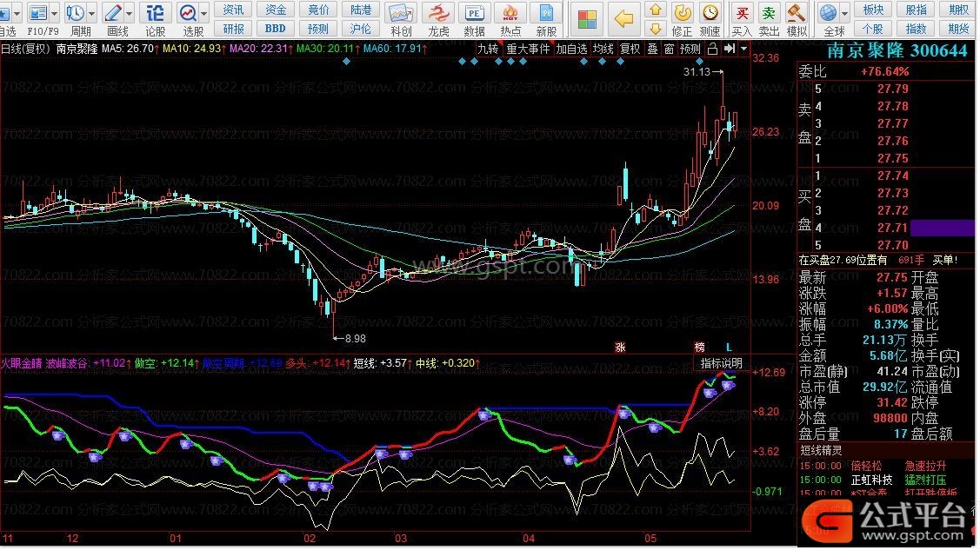Click the 股指 stock index button
Screen dimensions: 980x550
[x=917, y=10]
